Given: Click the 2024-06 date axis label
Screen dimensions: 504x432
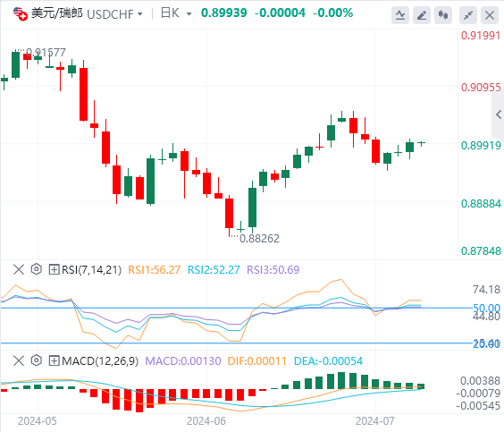Looking at the screenshot, I should tap(206, 421).
